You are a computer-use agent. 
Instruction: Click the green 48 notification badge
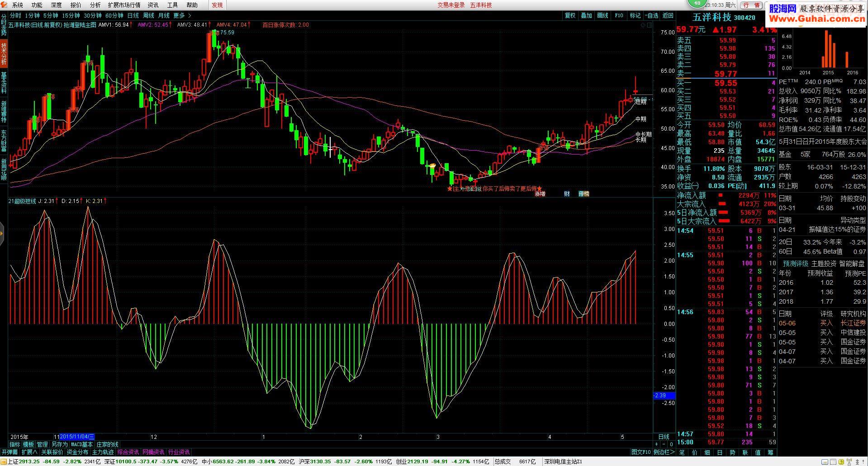[x=697, y=4]
